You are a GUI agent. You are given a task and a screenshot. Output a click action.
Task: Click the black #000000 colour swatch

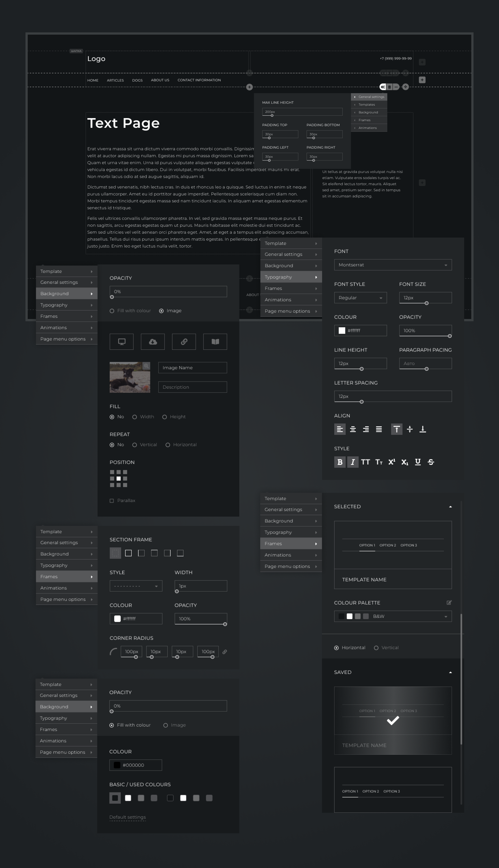[x=117, y=765]
